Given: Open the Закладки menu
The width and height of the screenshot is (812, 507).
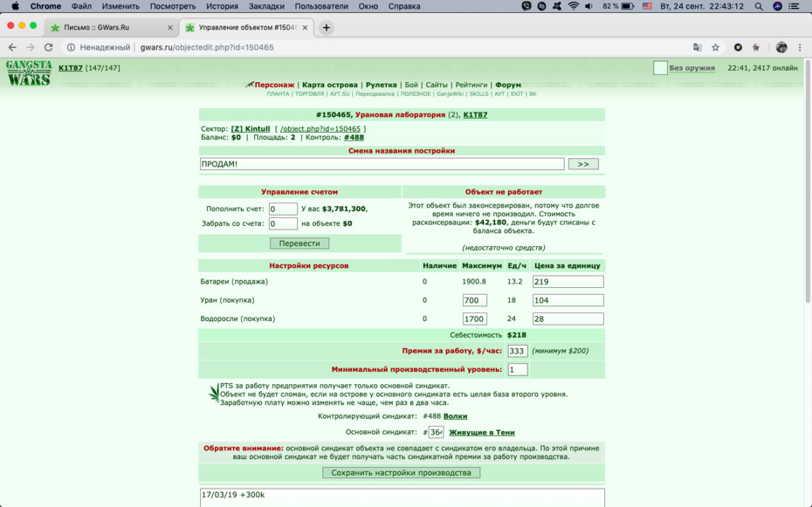Looking at the screenshot, I should click(x=266, y=6).
